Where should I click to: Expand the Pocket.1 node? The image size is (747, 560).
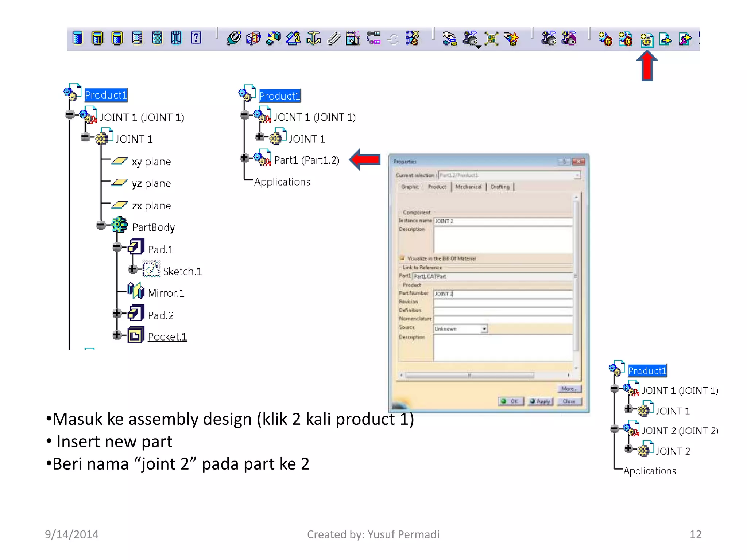(x=117, y=335)
